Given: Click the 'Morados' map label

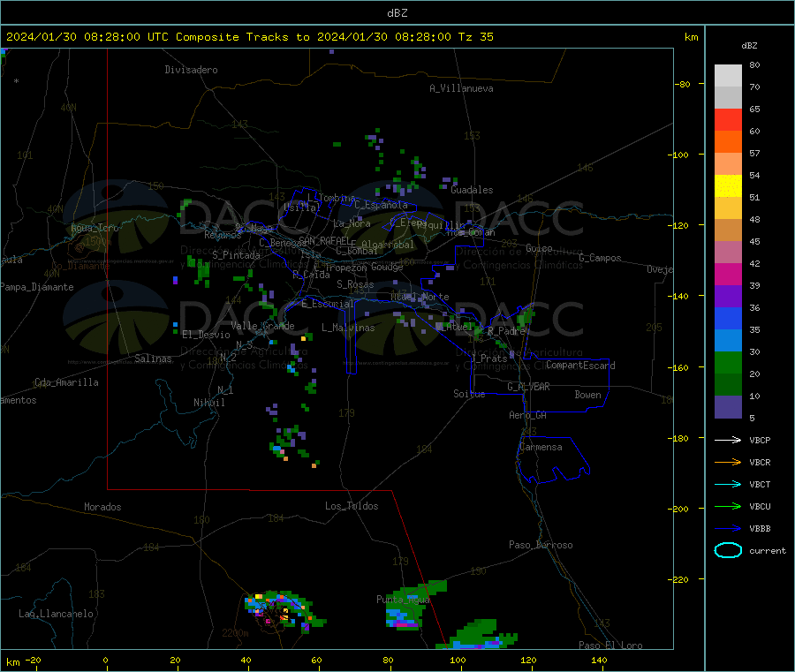Looking at the screenshot, I should (102, 507).
